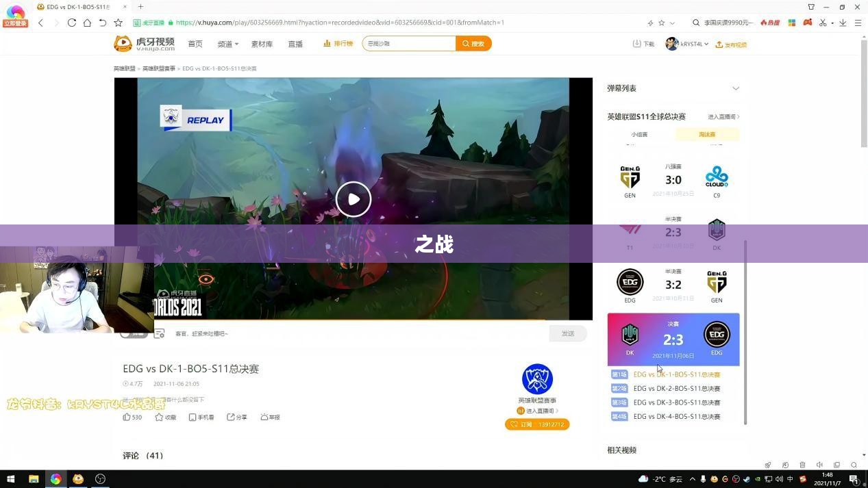Switch to the 小组赛 tab
This screenshot has height=488, width=868.
[639, 135]
